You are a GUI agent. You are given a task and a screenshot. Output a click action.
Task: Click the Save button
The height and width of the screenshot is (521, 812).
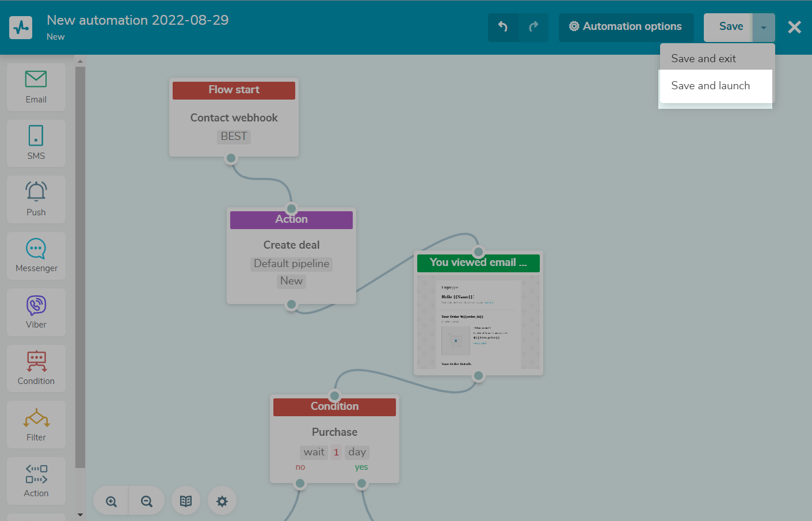(730, 27)
